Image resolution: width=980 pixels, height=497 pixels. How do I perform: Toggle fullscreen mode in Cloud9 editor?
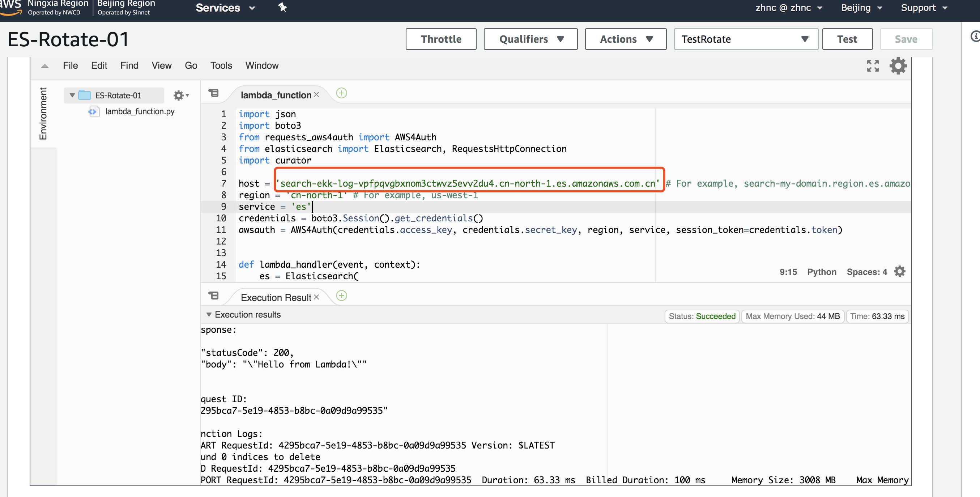pyautogui.click(x=873, y=66)
